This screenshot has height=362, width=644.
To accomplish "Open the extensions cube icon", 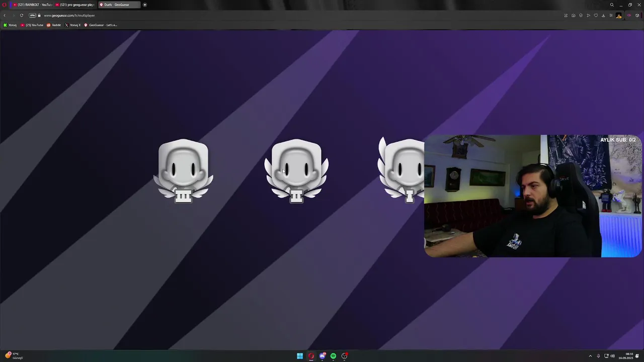I will pyautogui.click(x=637, y=15).
